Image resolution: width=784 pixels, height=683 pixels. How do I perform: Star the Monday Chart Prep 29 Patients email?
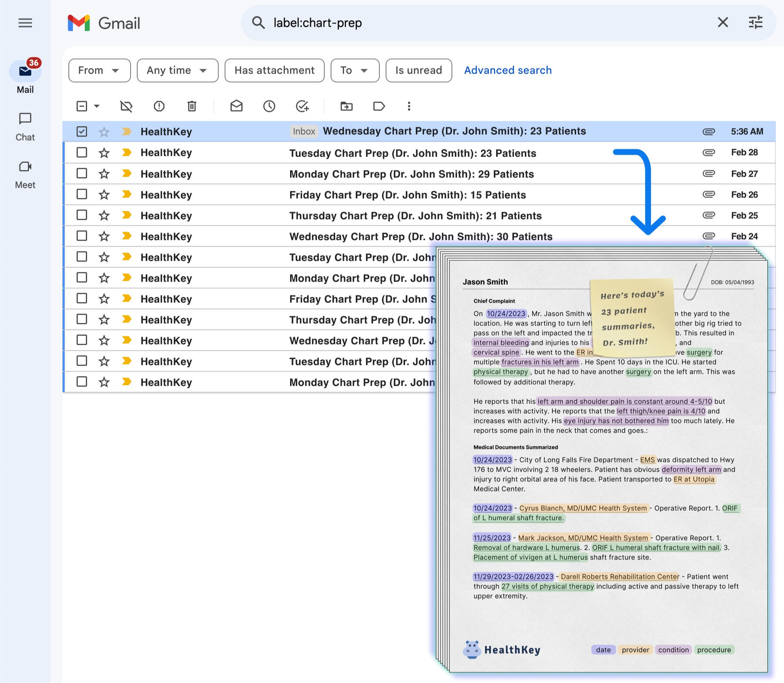pyautogui.click(x=104, y=173)
